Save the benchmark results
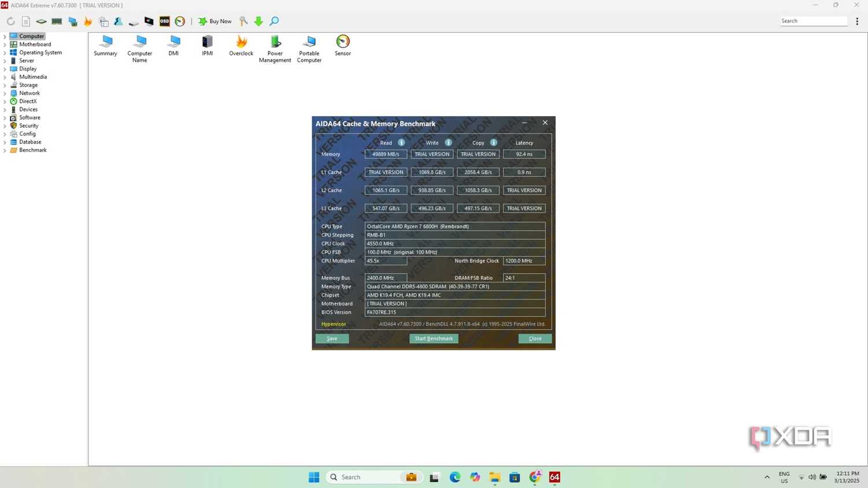This screenshot has height=488, width=868. [x=332, y=339]
